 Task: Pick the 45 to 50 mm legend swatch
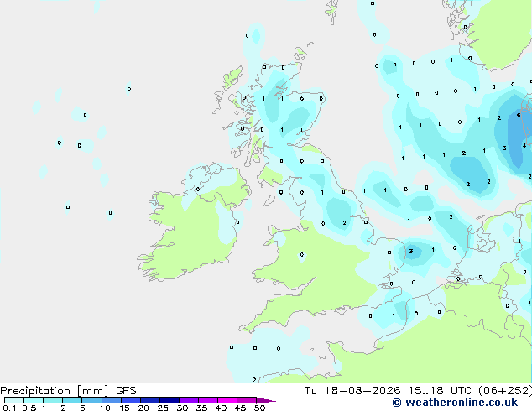pos(247,400)
